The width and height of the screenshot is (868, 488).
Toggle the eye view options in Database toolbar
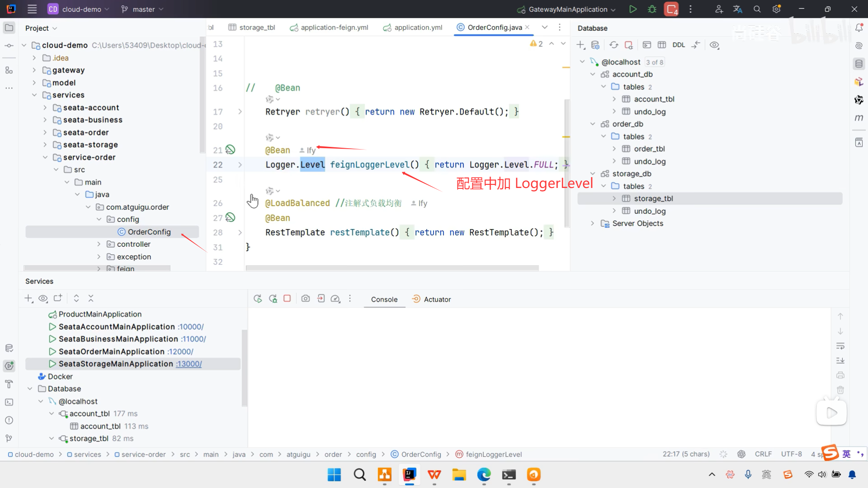[x=714, y=45]
